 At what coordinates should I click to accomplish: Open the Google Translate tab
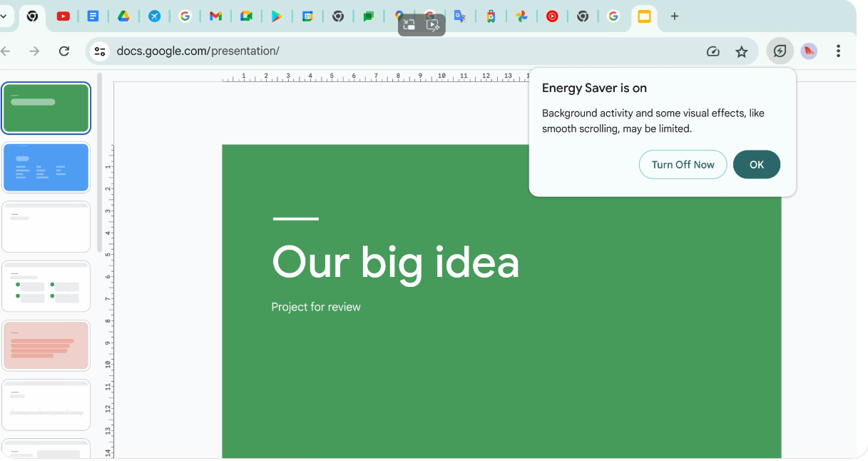click(460, 16)
